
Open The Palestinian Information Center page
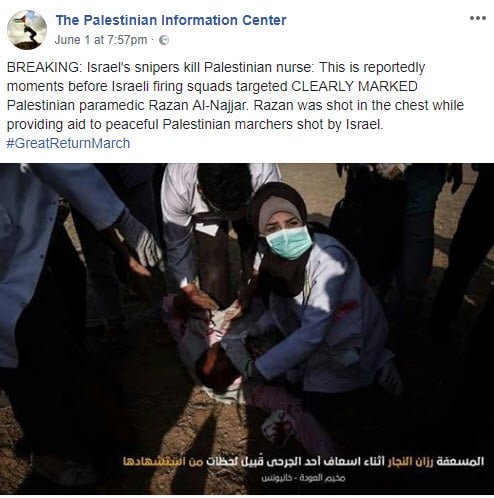171,20
